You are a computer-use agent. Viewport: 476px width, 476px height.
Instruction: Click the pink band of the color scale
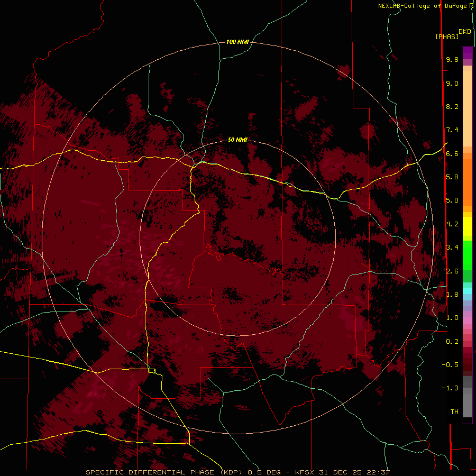coord(467,321)
